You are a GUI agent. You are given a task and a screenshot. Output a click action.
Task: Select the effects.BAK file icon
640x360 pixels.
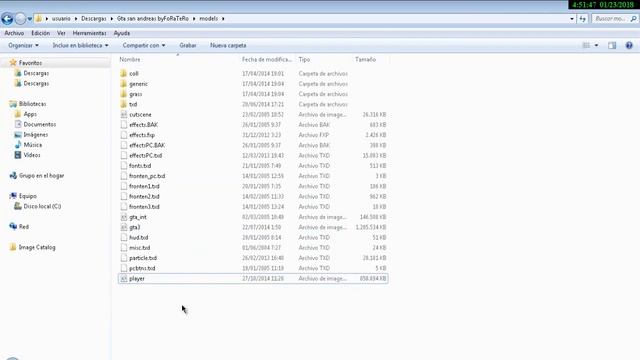(x=124, y=125)
